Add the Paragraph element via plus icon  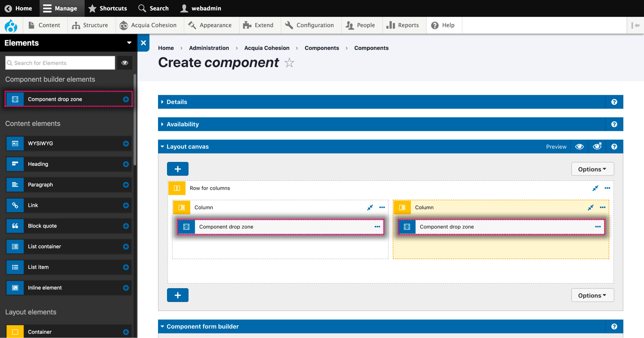coord(126,185)
